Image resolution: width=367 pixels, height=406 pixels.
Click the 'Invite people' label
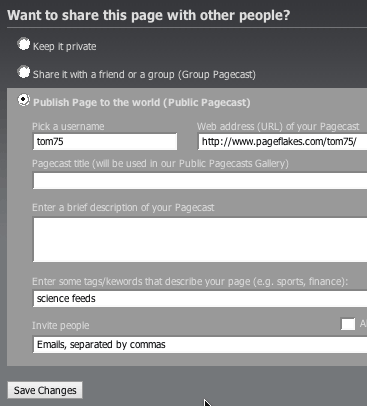click(x=61, y=325)
